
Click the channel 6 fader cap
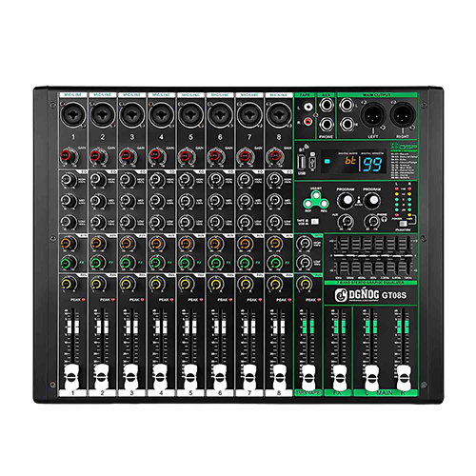219,377
